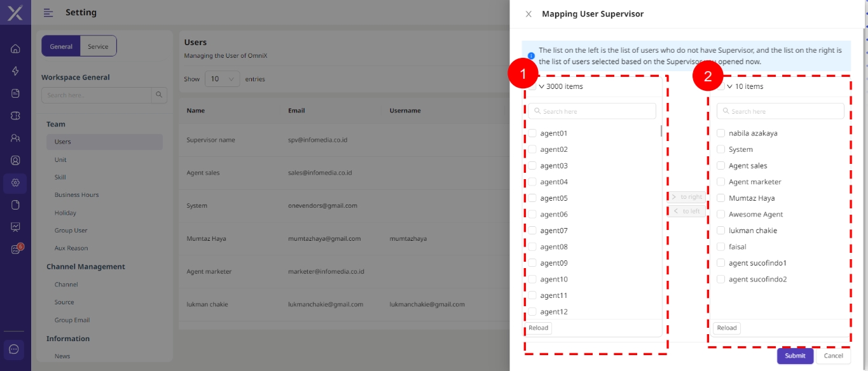Tick the checkbox for nabila azakaya
Viewport: 868px width, 371px height.
[x=720, y=133]
